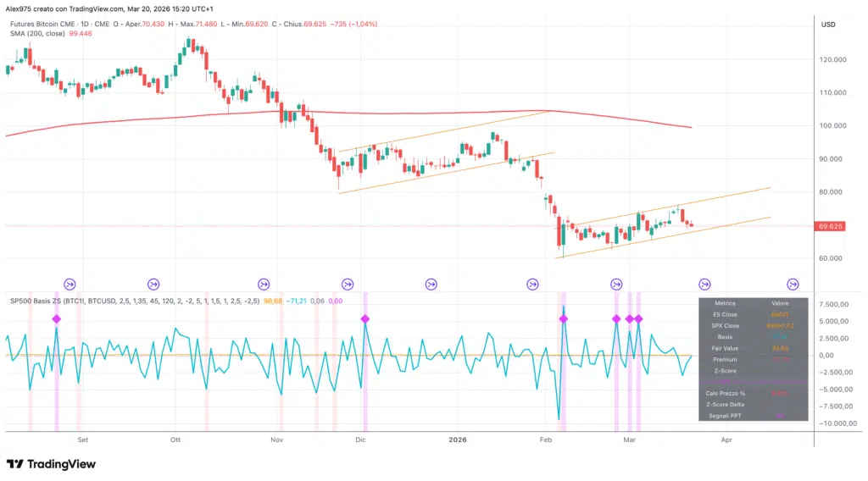Open the TradingView logo at bottom left
This screenshot has width=868, height=481.
[51, 464]
